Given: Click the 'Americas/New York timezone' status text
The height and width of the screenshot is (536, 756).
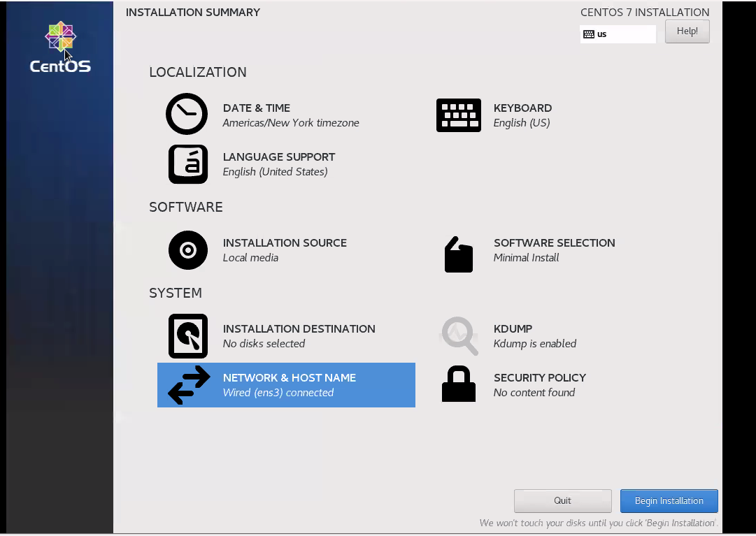Looking at the screenshot, I should tap(291, 123).
